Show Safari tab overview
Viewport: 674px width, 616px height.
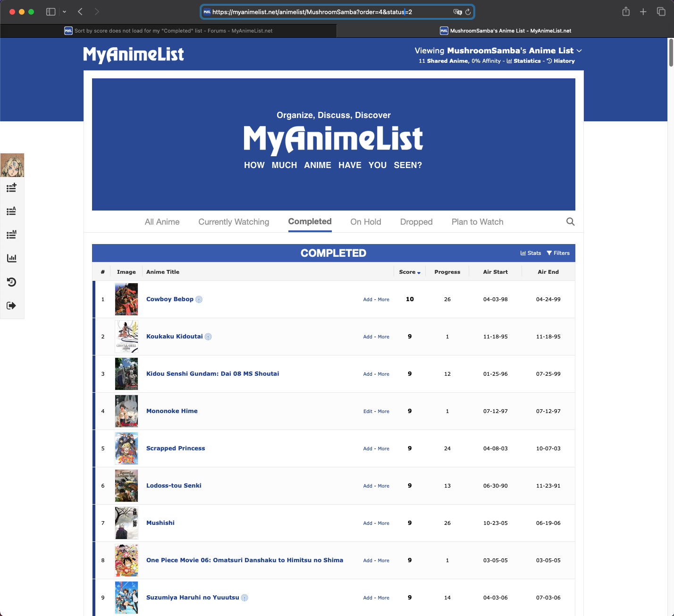(661, 12)
